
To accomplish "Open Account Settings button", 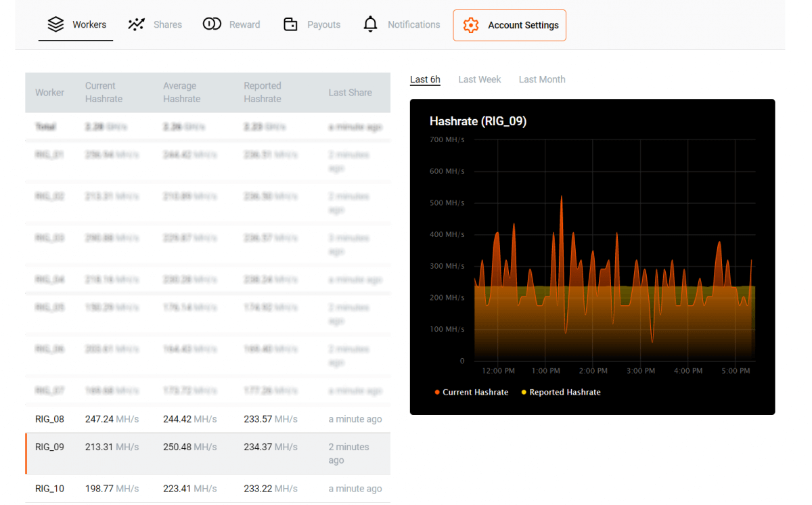I will point(510,25).
